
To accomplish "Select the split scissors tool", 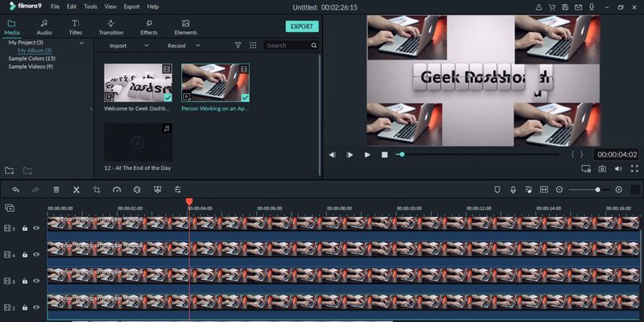I will click(76, 190).
